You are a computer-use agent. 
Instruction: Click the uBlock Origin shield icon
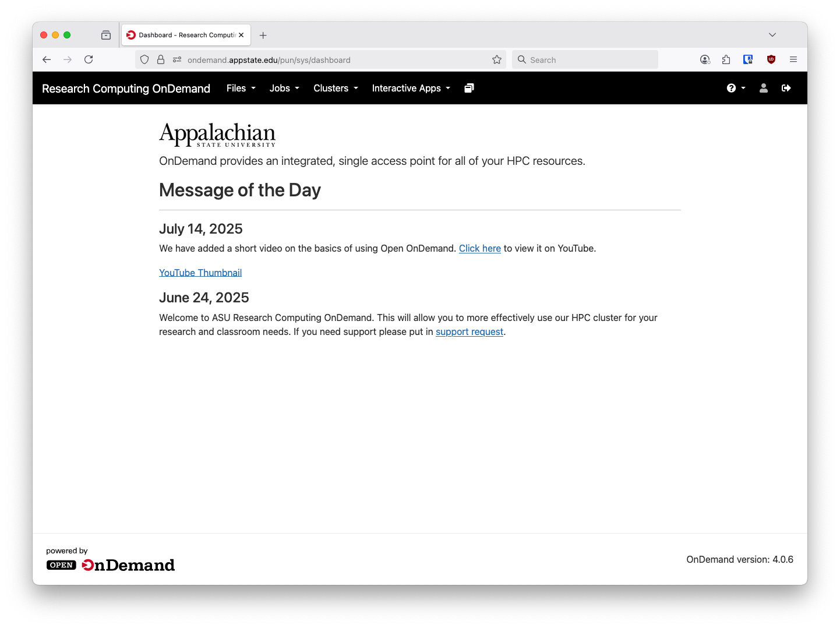(x=771, y=59)
